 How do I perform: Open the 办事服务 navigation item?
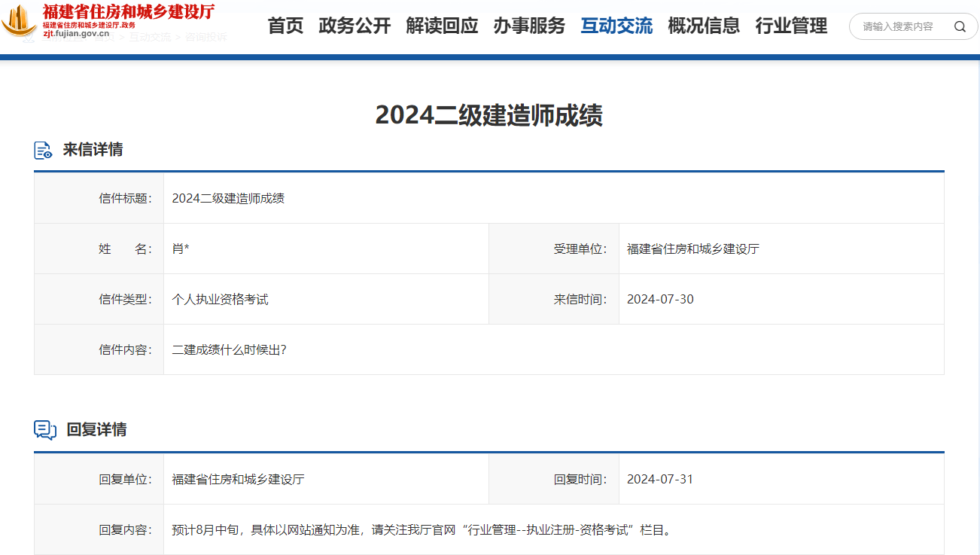coord(528,26)
